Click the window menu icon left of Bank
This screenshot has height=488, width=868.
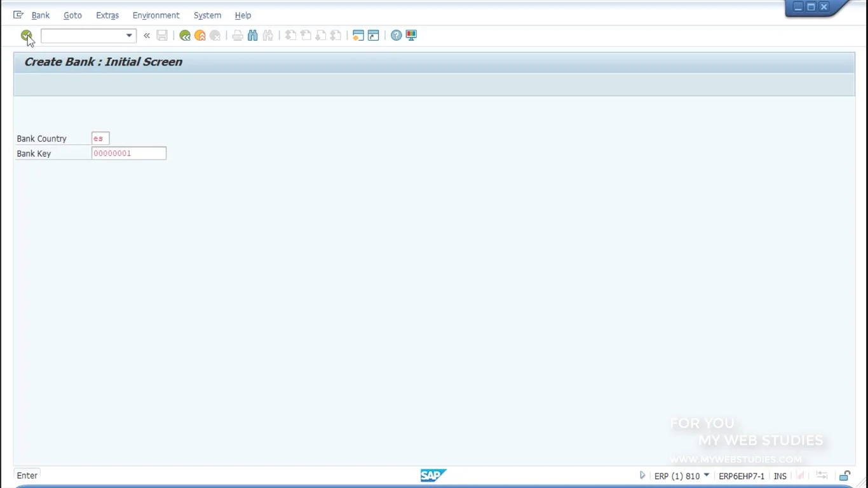tap(18, 15)
